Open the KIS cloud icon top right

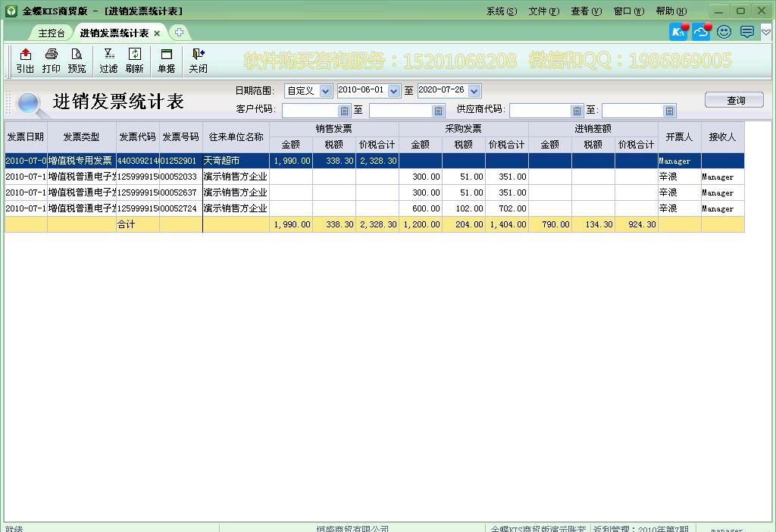click(x=701, y=32)
